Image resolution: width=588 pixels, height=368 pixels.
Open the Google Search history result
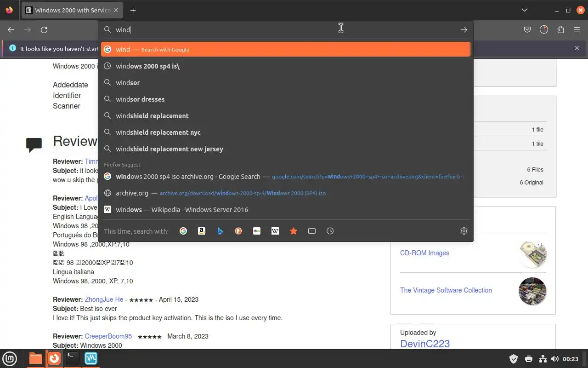coord(286,176)
